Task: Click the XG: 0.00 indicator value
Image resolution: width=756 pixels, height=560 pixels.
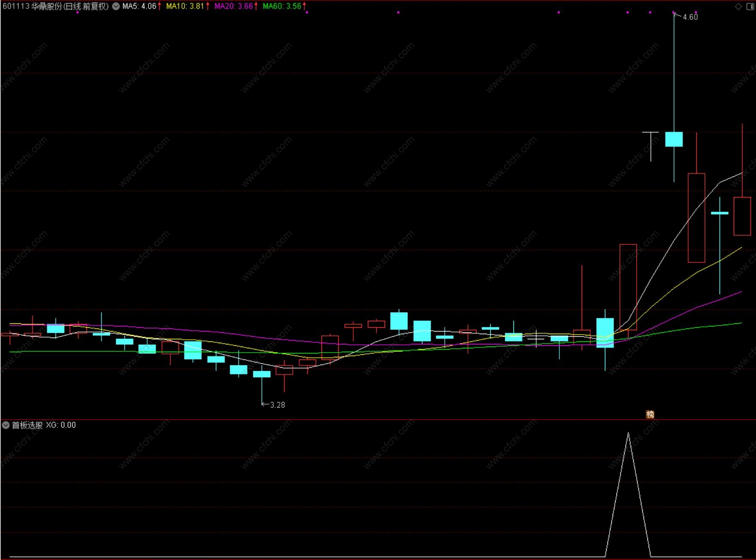Action: click(x=61, y=425)
